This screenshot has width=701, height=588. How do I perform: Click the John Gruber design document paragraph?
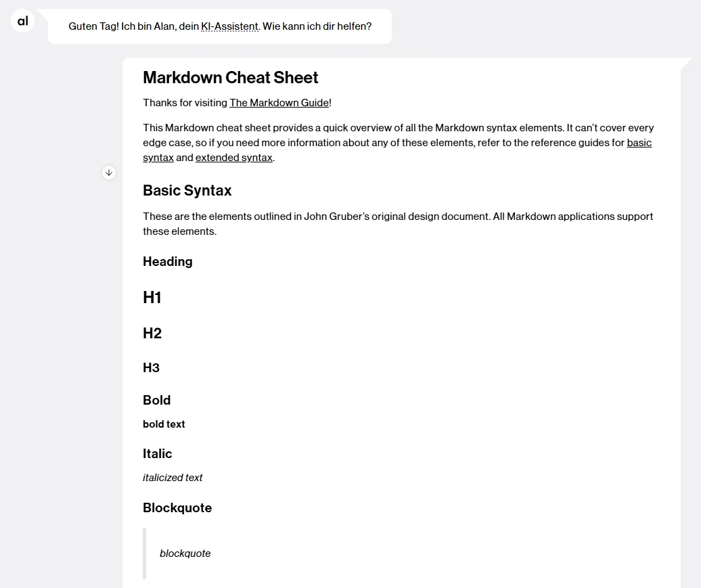coord(398,223)
